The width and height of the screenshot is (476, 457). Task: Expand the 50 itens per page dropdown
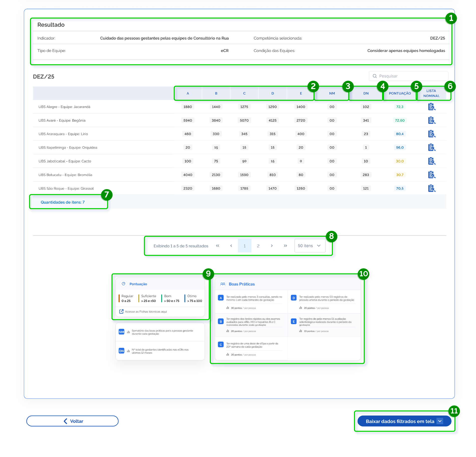point(310,246)
